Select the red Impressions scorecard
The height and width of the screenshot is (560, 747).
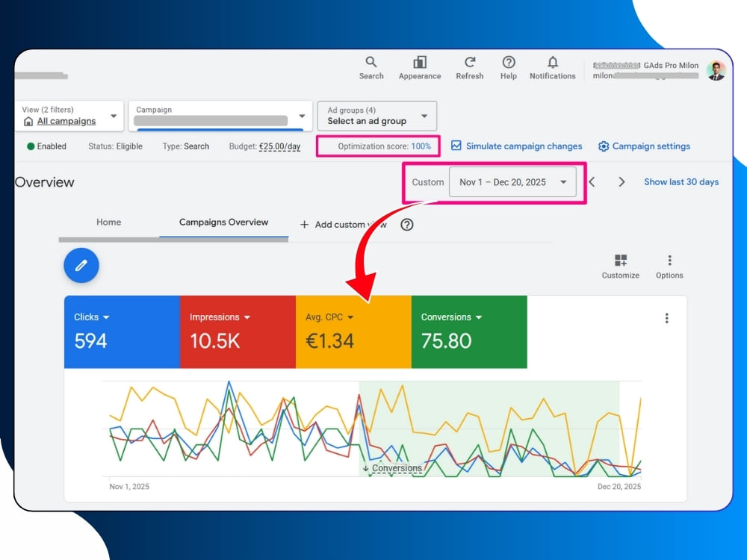tap(238, 332)
